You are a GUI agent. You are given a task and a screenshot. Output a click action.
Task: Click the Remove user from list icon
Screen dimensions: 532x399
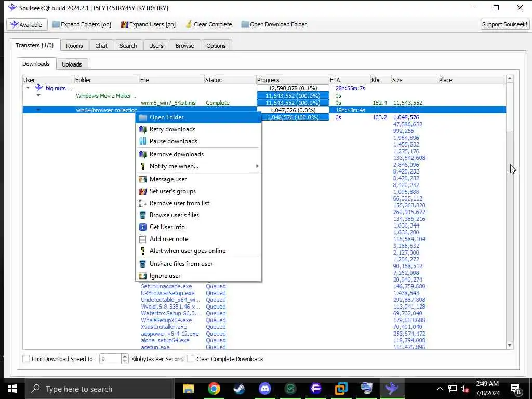tap(143, 203)
